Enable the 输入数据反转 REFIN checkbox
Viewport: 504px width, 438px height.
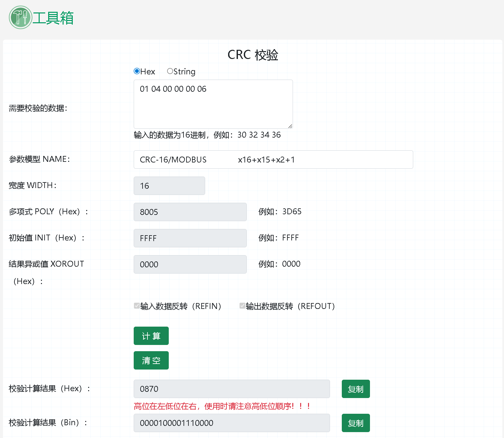(136, 306)
